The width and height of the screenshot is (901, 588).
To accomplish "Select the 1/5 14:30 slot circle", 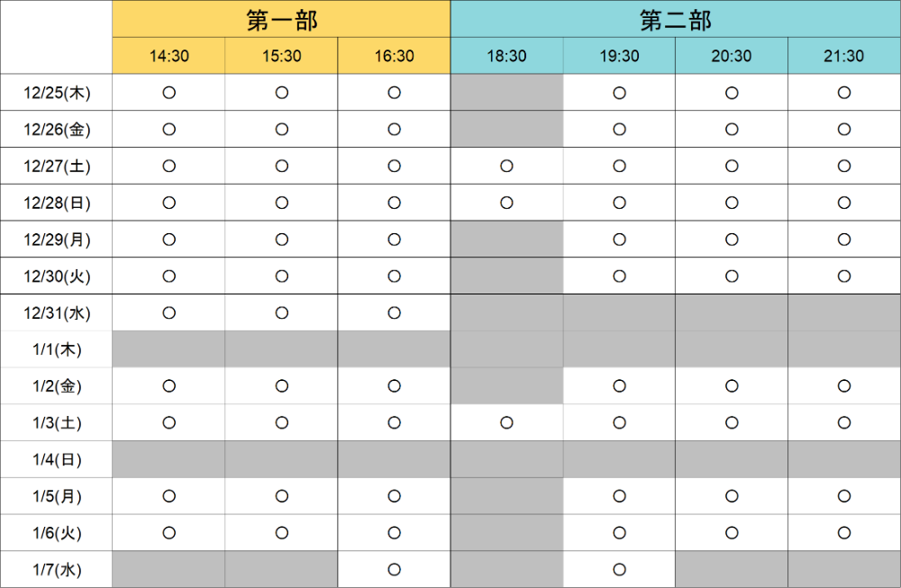I will [x=168, y=496].
